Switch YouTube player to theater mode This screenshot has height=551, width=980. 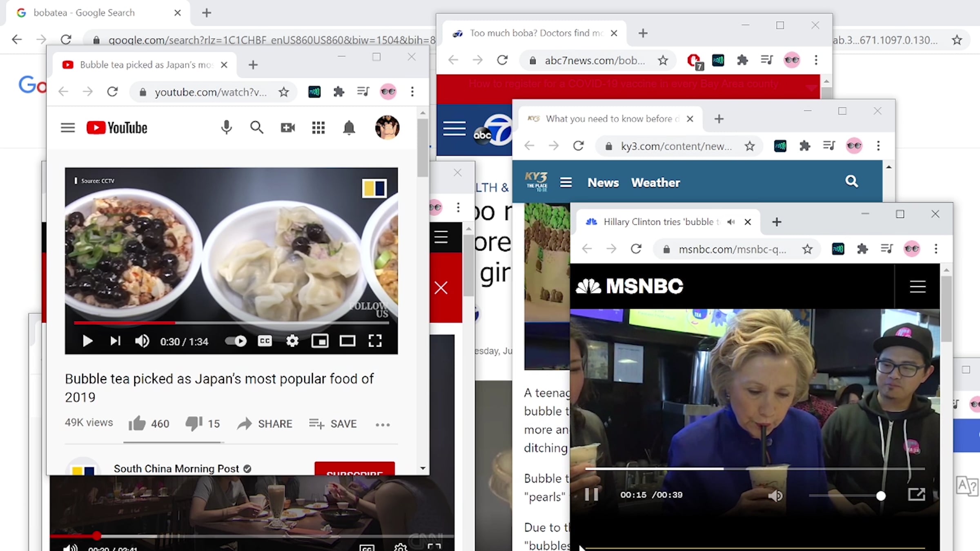pos(347,341)
